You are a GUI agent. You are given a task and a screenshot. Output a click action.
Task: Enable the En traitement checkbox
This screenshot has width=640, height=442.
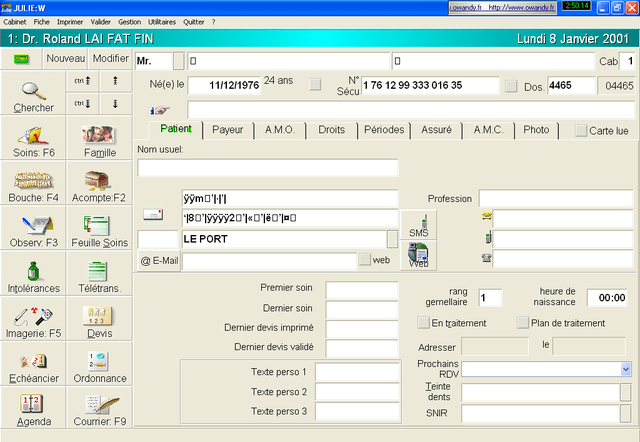tap(424, 323)
